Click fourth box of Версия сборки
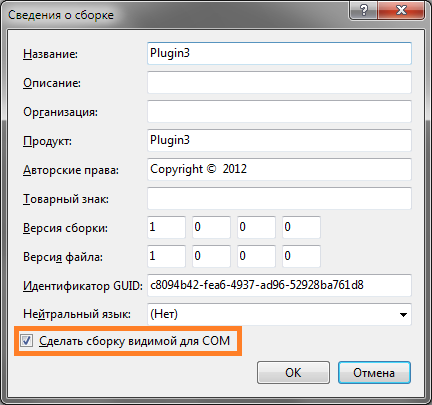Screen dimensions: 432x405 (x=301, y=227)
